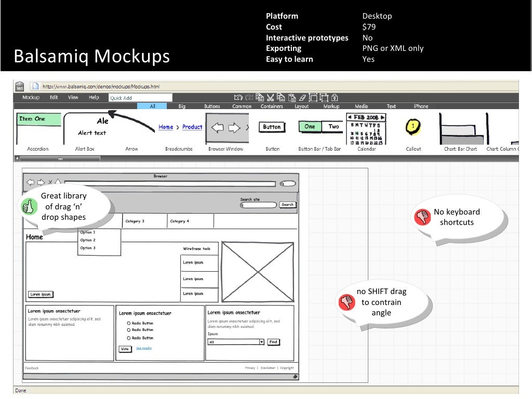
Task: Click the Category 4 tab in mockup
Action: click(191, 221)
